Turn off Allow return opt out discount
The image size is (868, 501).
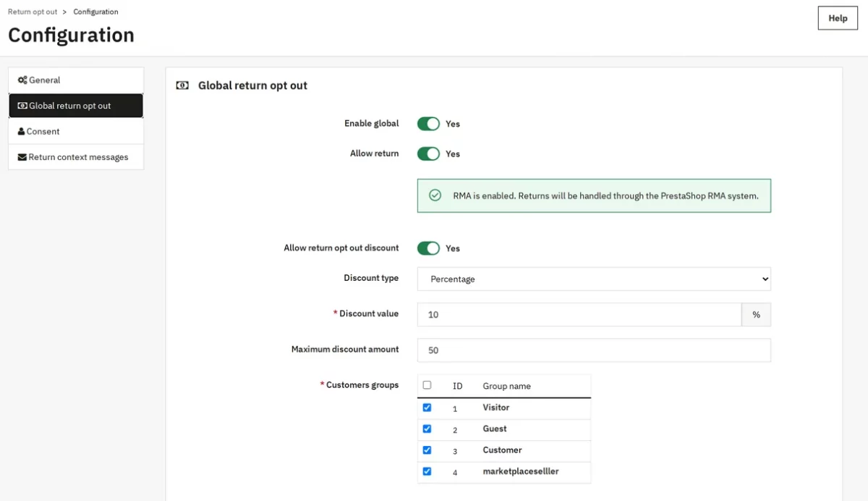tap(428, 248)
